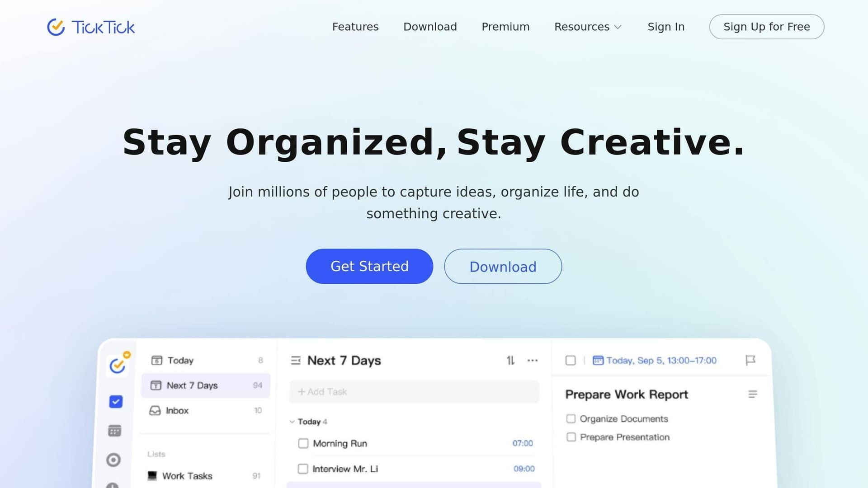The height and width of the screenshot is (488, 868).
Task: Open the calendar view icon in sidebar
Action: point(115,431)
